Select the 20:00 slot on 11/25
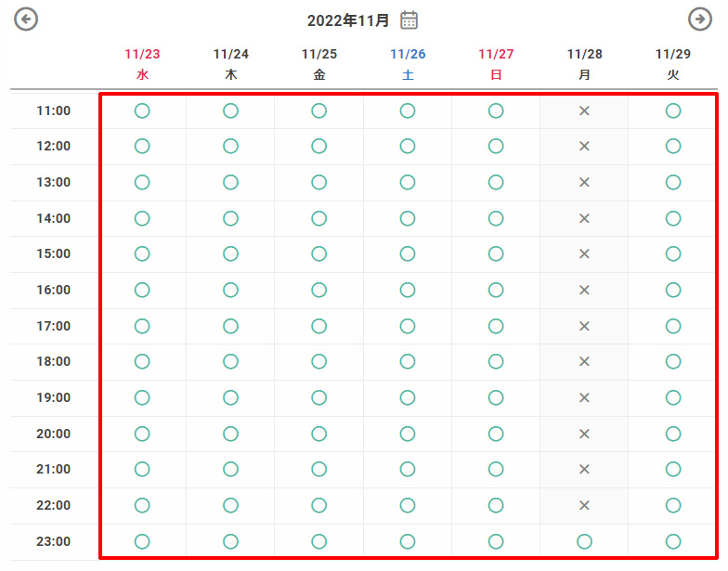The image size is (728, 571). 318,435
